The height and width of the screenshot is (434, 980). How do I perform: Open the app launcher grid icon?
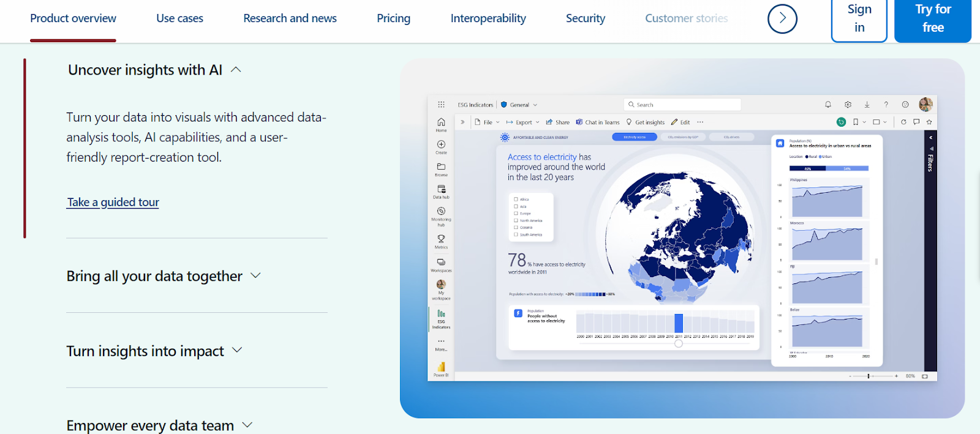pos(441,105)
